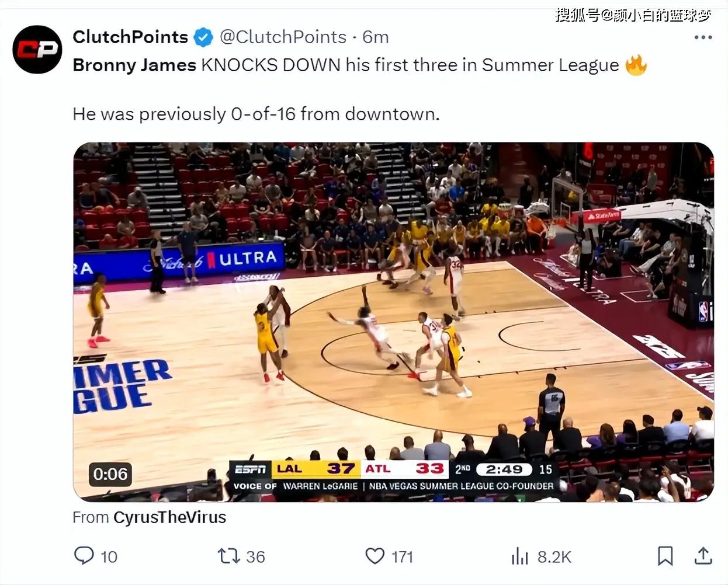728x585 pixels.
Task: Play the embedded basketball video
Action: pyautogui.click(x=393, y=322)
